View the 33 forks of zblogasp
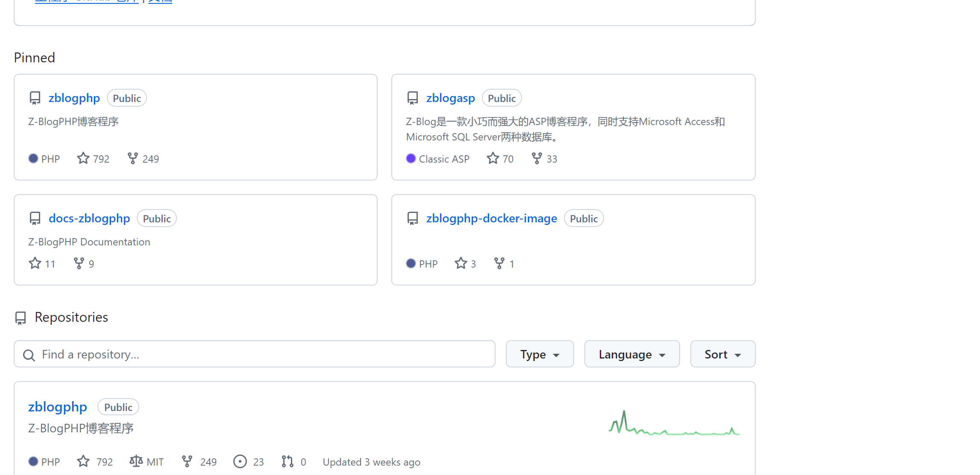The width and height of the screenshot is (980, 475). pos(544,159)
